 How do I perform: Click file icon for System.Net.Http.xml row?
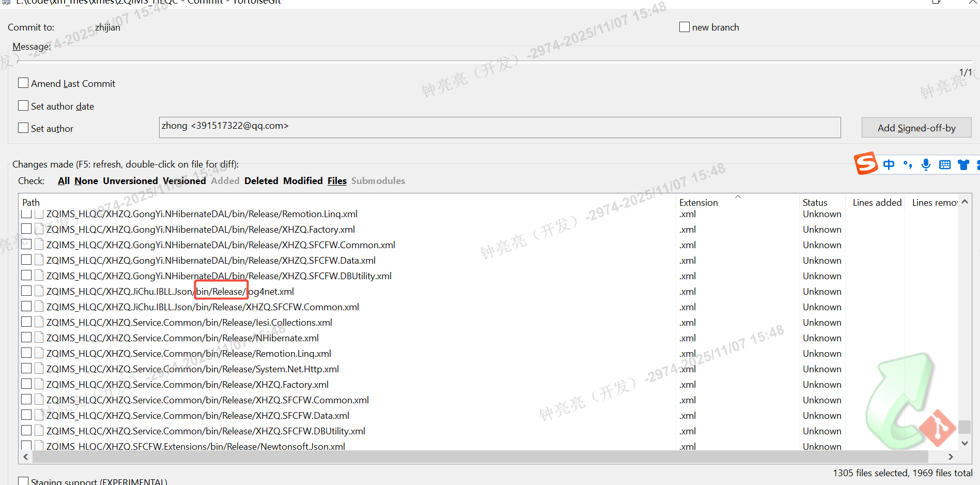click(39, 369)
